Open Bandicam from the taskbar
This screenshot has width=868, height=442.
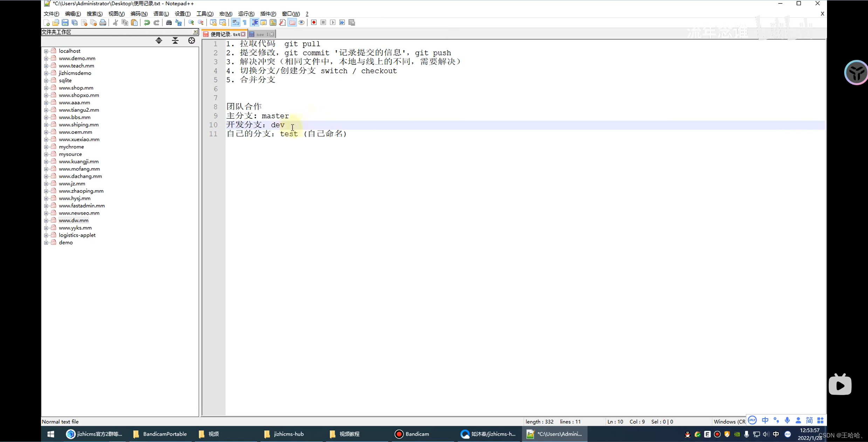point(412,434)
